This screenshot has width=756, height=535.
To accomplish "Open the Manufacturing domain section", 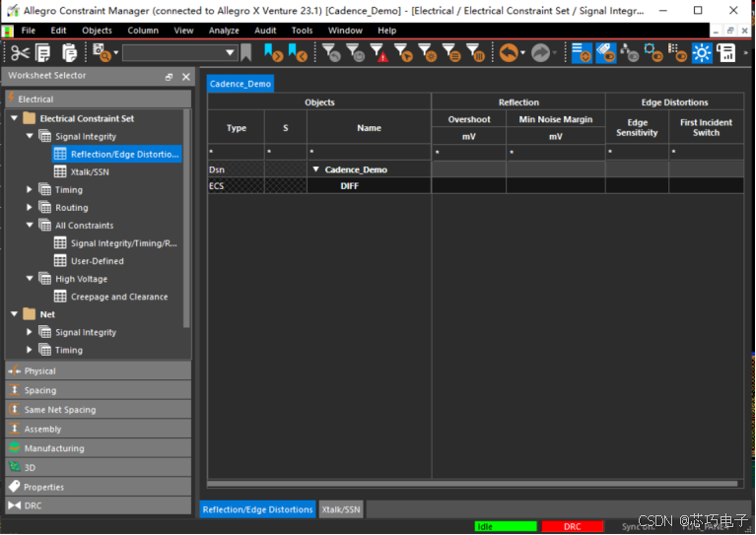I will tap(98, 448).
